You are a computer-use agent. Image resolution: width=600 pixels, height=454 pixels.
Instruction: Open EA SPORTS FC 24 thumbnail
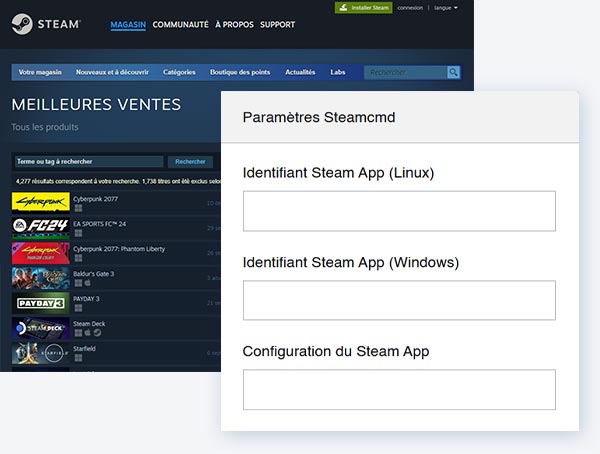(x=41, y=227)
